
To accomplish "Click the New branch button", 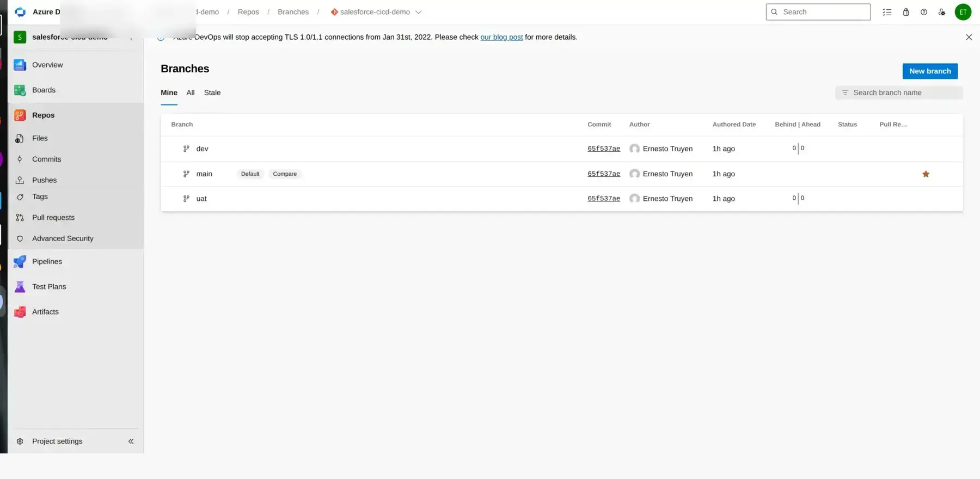I will click(930, 71).
